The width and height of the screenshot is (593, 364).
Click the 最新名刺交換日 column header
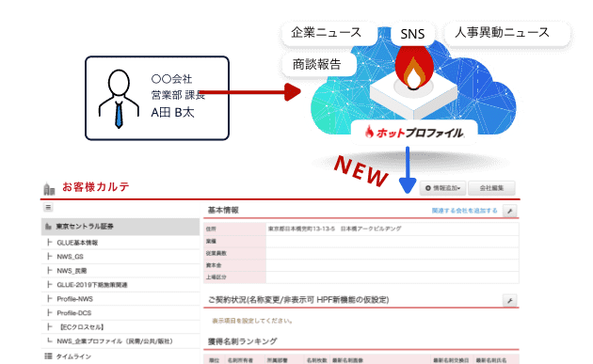(x=451, y=360)
